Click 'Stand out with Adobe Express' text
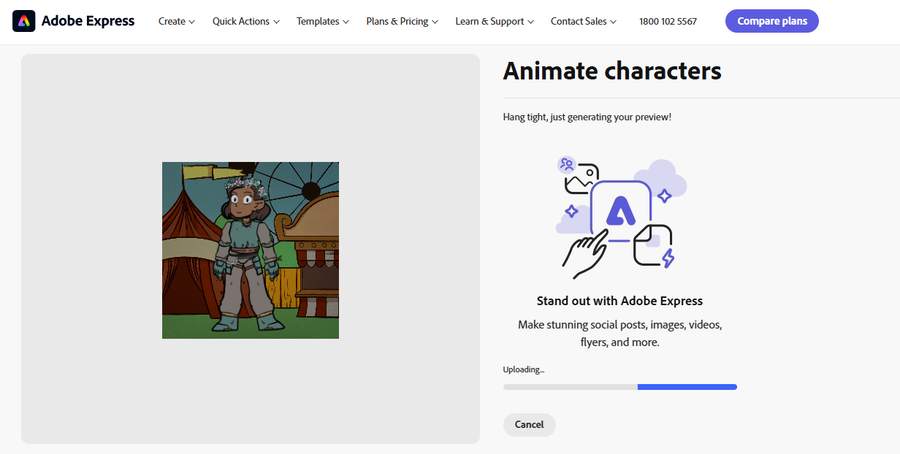Viewport: 900px width, 454px height. coord(620,301)
